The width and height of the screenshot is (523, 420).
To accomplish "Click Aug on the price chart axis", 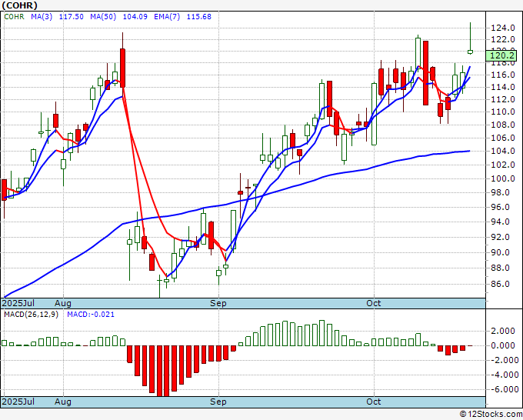I will (63, 303).
